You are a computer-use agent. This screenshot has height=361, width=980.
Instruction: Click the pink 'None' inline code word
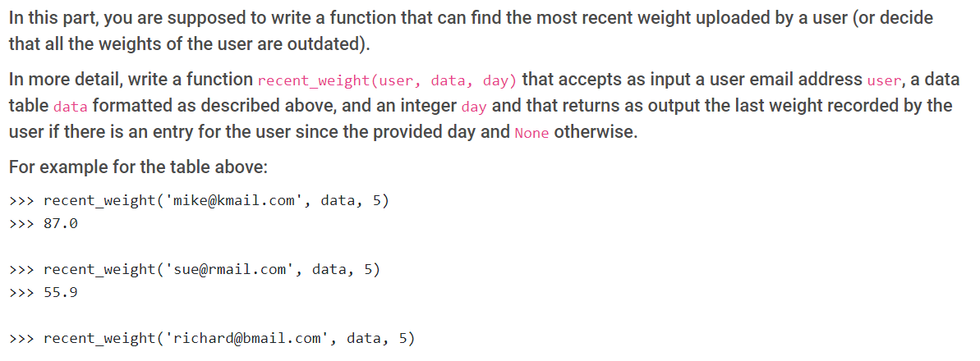(x=531, y=133)
